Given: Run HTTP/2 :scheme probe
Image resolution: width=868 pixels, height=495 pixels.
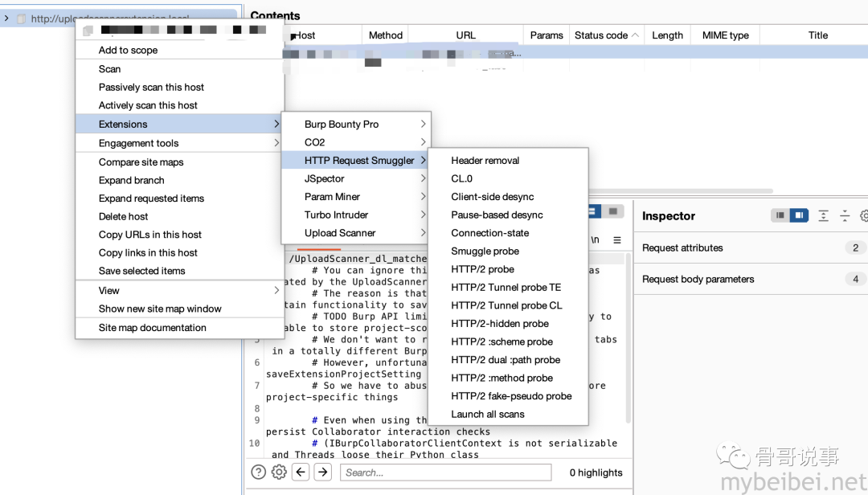Looking at the screenshot, I should [508, 342].
